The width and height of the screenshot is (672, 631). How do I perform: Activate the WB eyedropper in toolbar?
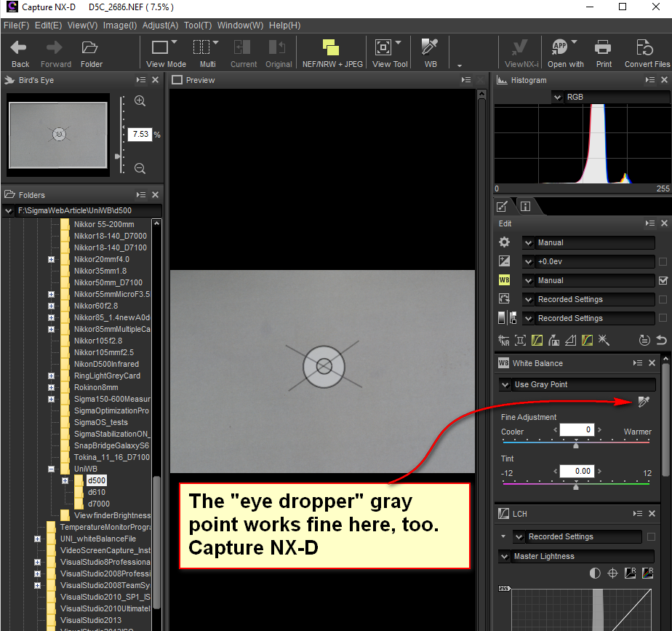pyautogui.click(x=429, y=47)
